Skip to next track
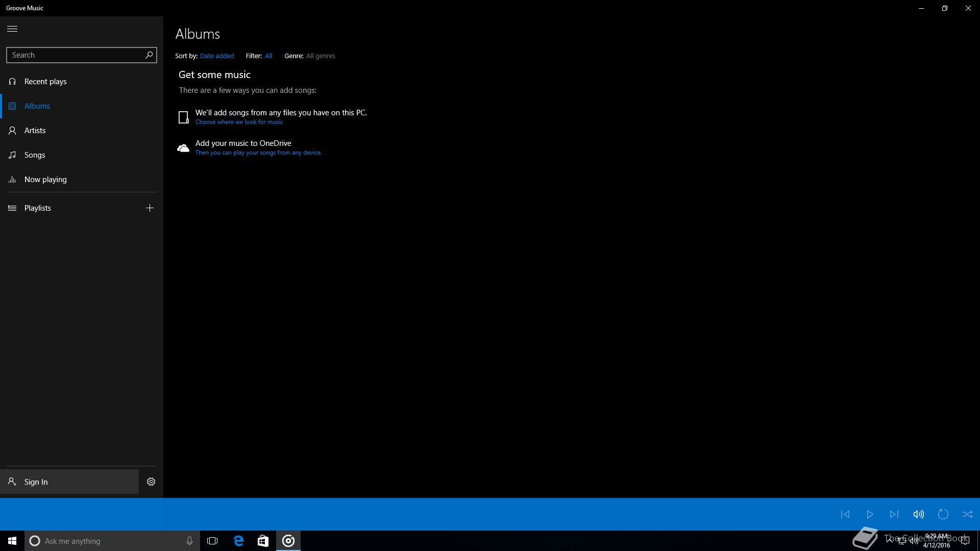The width and height of the screenshot is (980, 551). click(894, 514)
